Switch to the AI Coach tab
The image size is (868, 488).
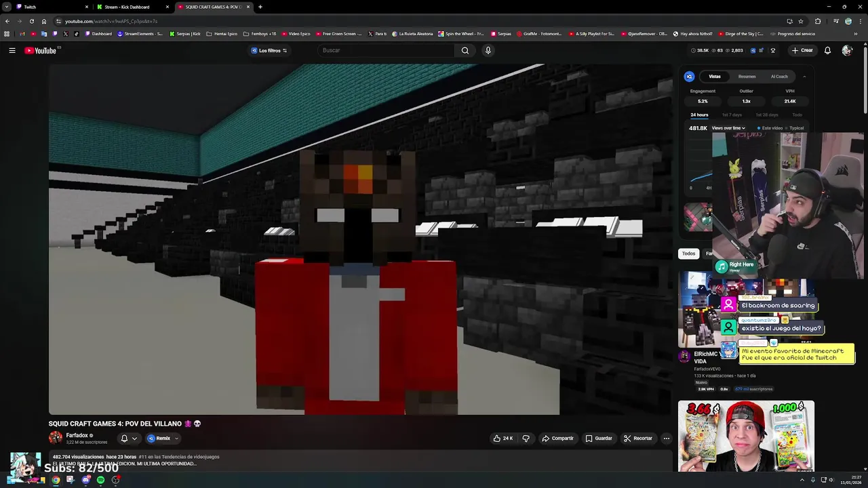[779, 77]
